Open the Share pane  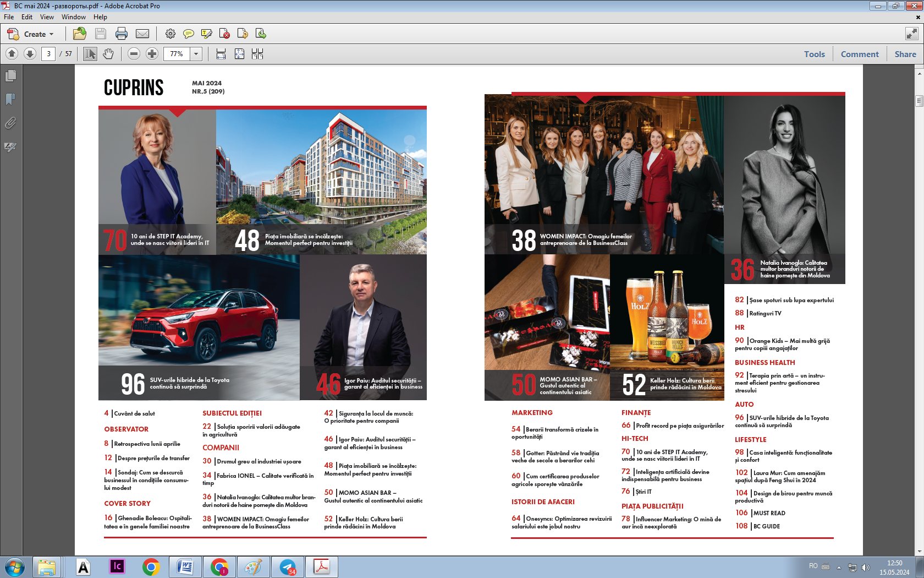[905, 54]
